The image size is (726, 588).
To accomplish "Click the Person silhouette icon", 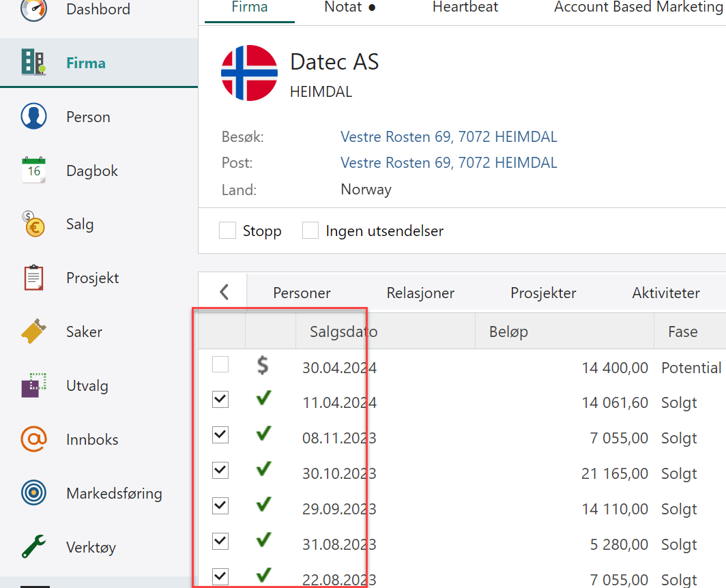I will click(x=34, y=117).
